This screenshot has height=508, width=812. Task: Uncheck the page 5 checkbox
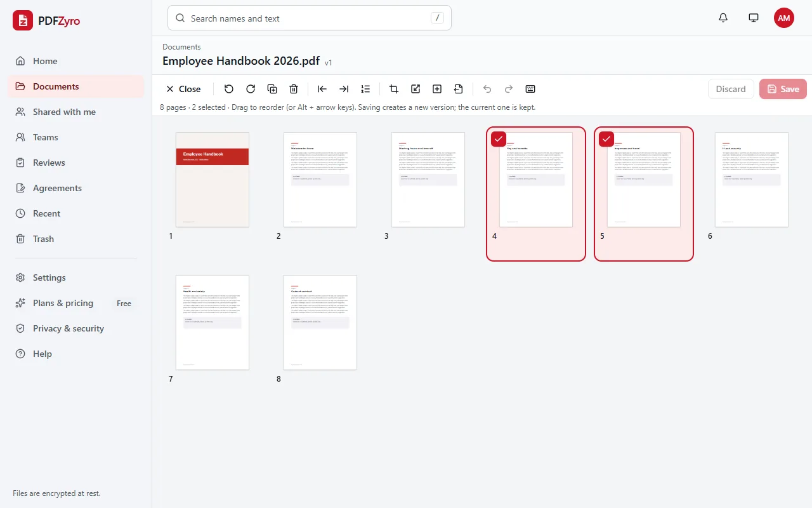point(606,139)
